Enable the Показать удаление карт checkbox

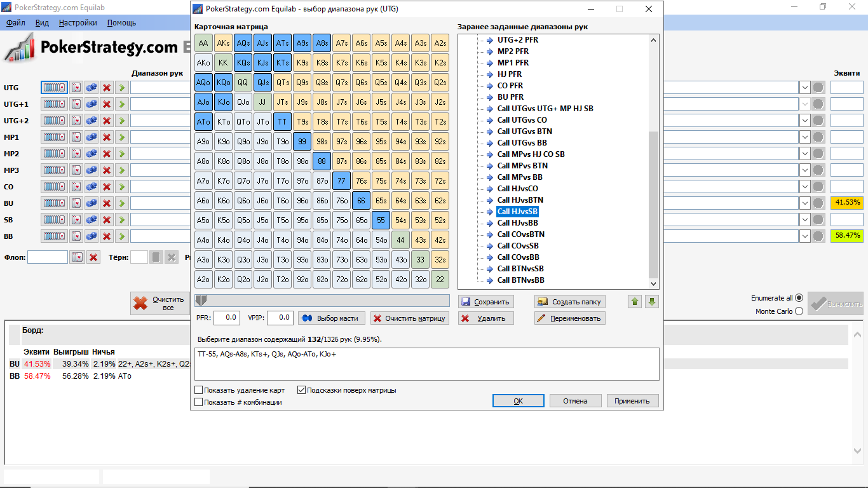tap(199, 390)
